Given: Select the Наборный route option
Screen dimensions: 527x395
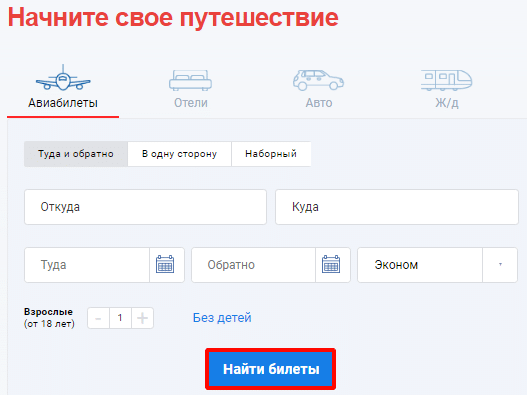Looking at the screenshot, I should click(x=271, y=154).
